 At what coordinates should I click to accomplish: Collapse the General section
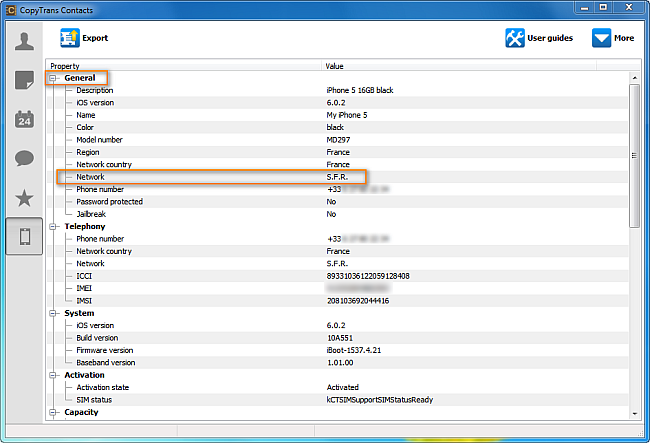[53, 78]
